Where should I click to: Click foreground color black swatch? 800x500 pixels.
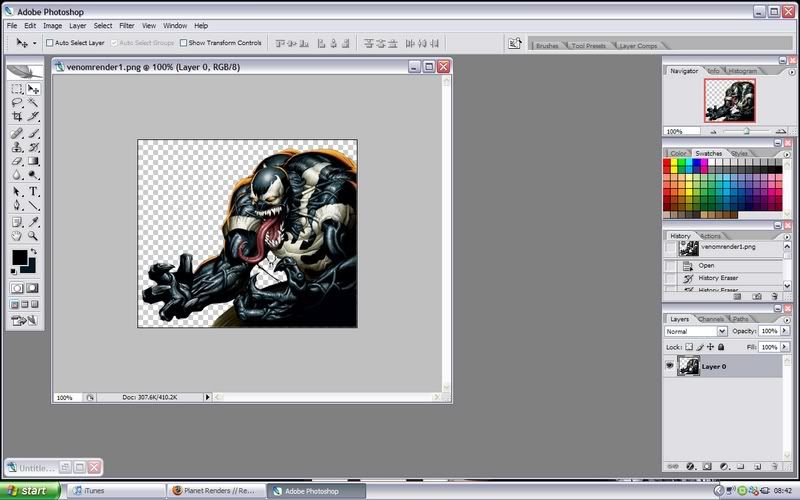click(x=19, y=257)
